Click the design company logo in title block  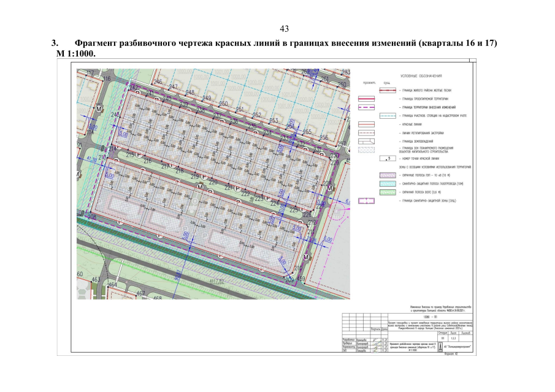441,347
